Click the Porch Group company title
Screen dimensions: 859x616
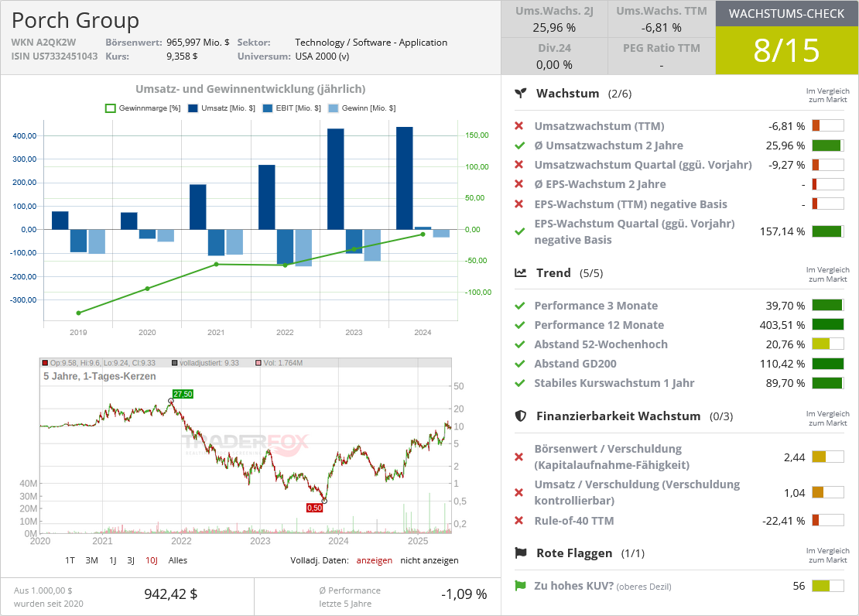coord(76,20)
